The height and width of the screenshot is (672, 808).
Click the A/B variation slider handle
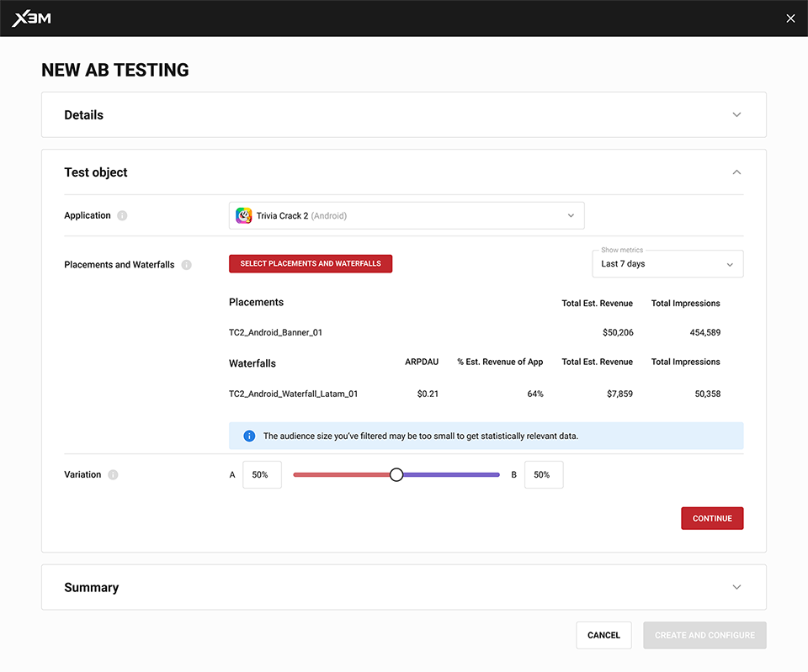tap(396, 475)
